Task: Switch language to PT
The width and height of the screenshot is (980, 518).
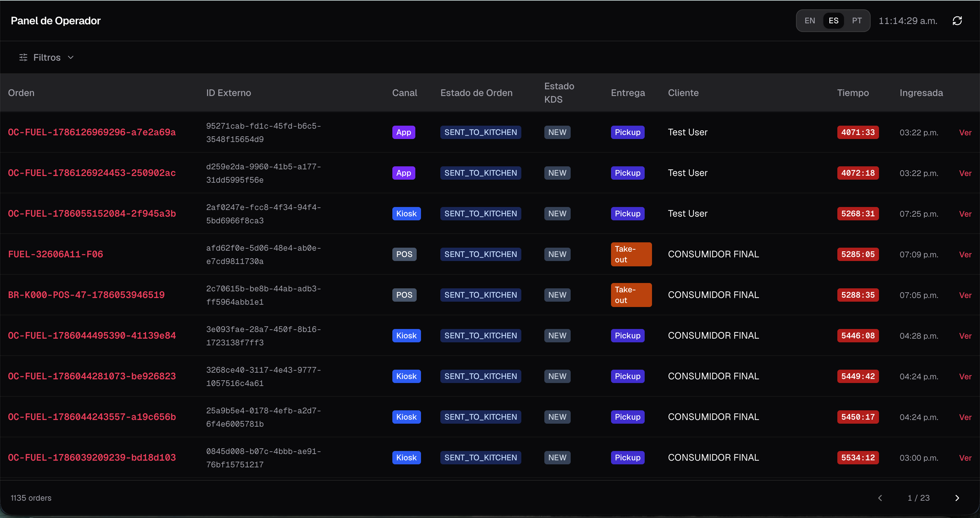Action: (x=857, y=21)
